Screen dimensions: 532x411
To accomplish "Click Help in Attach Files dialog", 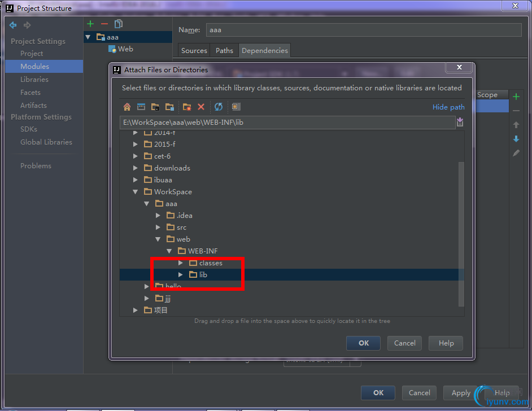I will click(446, 343).
